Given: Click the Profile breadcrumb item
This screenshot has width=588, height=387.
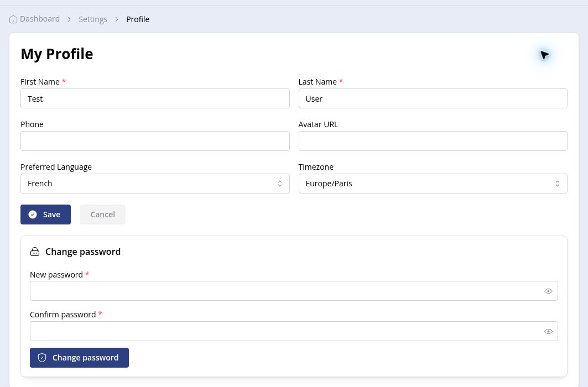Looking at the screenshot, I should (138, 19).
